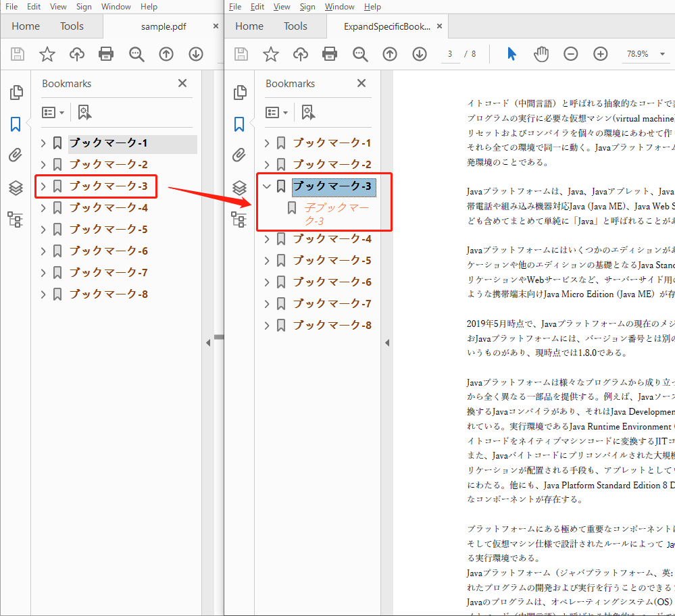675x616 pixels.
Task: Expand ブックマーク-5 in the sample.pdf window
Action: point(43,230)
